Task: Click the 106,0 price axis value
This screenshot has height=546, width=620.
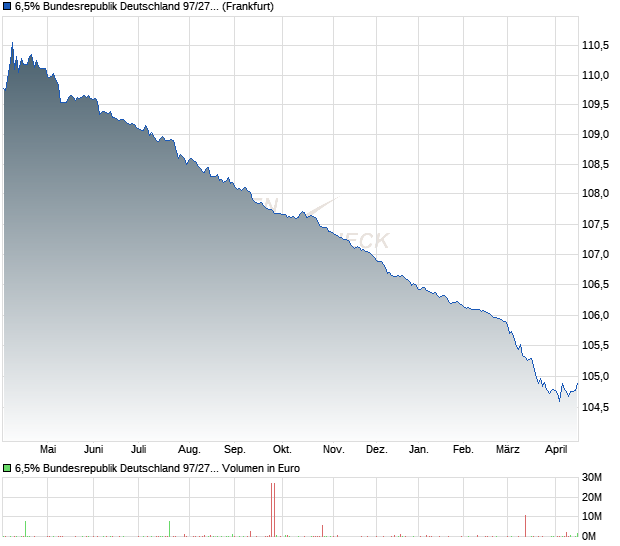Action: (x=595, y=316)
